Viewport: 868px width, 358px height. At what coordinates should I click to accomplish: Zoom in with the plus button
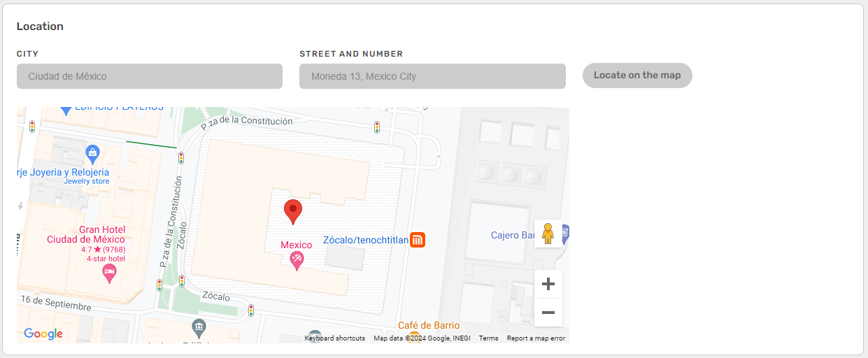pyautogui.click(x=548, y=284)
